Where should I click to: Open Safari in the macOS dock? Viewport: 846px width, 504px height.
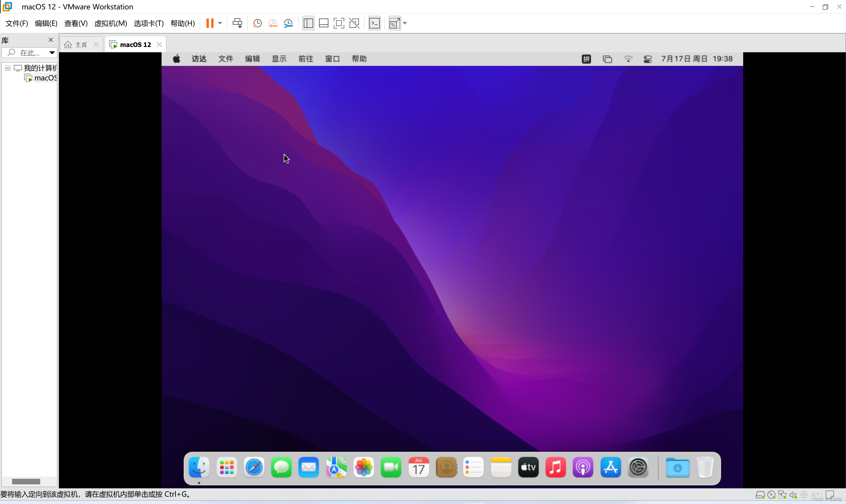(254, 467)
